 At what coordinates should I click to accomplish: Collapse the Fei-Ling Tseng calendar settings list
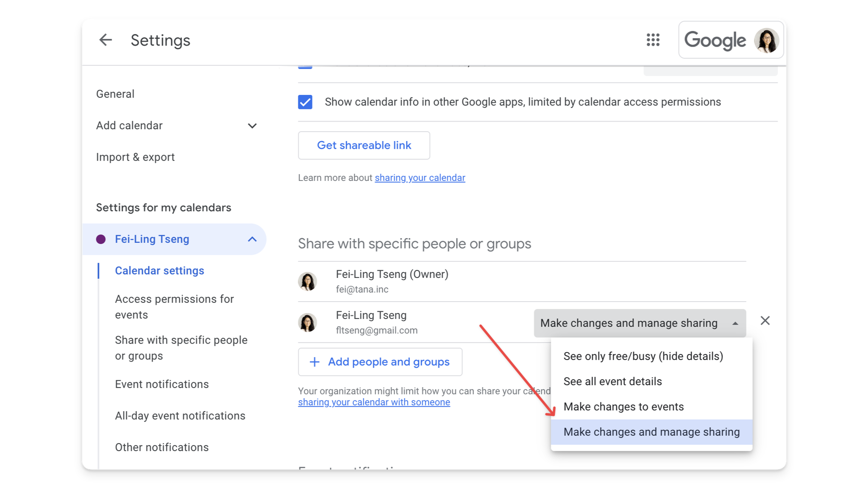point(252,239)
